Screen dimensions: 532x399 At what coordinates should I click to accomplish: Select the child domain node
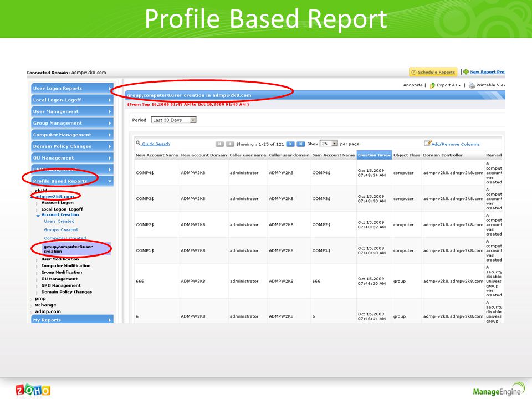coord(41,190)
